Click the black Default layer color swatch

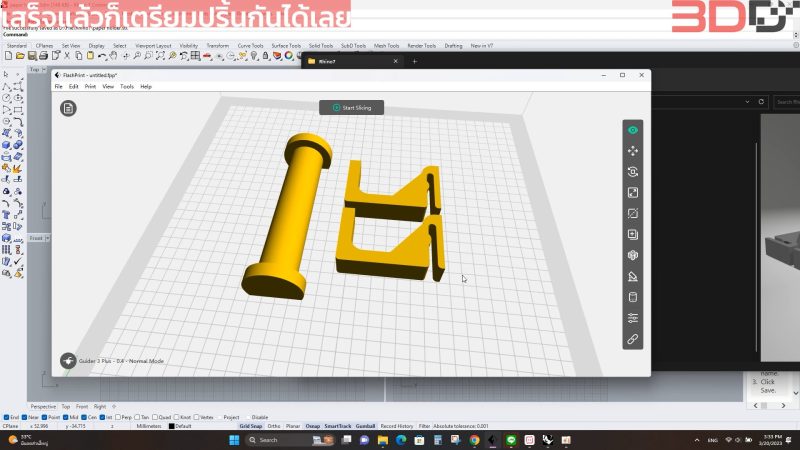(171, 426)
